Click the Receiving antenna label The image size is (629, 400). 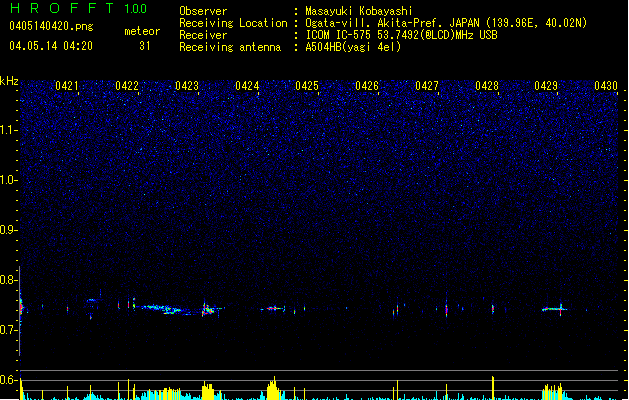[230, 47]
